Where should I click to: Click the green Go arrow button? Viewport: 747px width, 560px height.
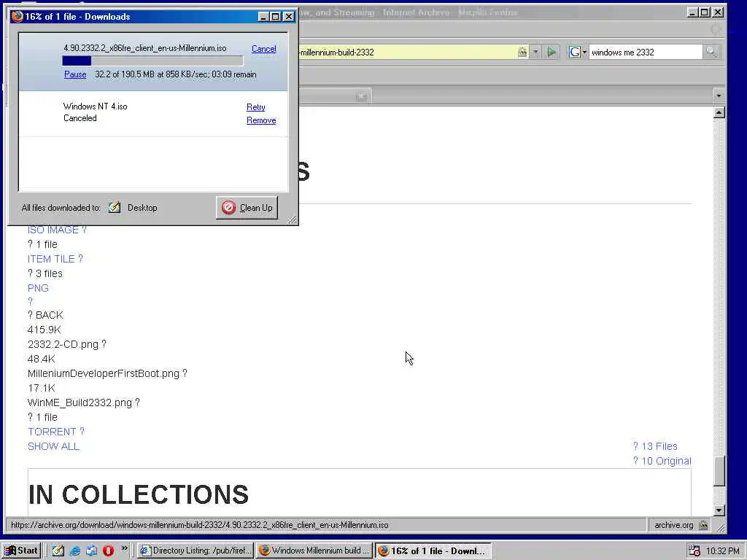(551, 52)
